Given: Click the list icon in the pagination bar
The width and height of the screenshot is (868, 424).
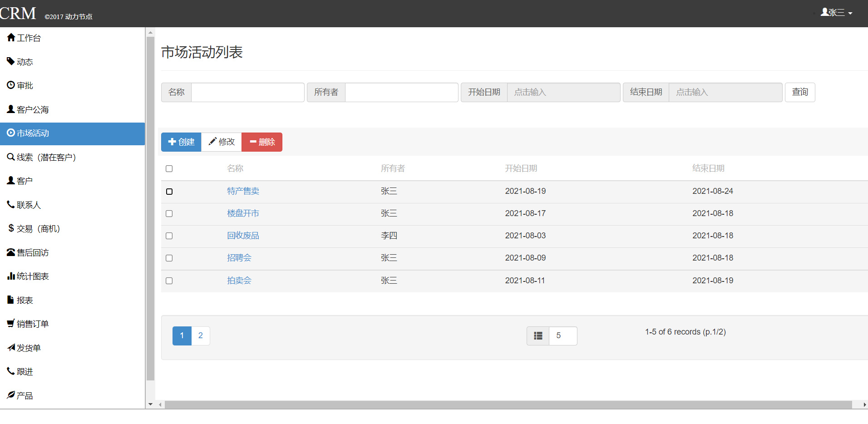Looking at the screenshot, I should point(538,336).
